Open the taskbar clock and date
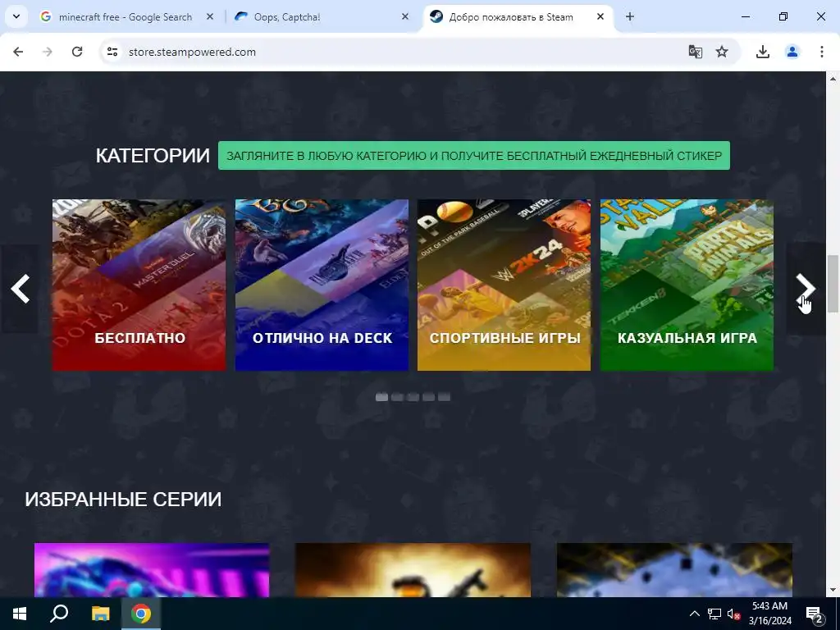 pyautogui.click(x=769, y=614)
